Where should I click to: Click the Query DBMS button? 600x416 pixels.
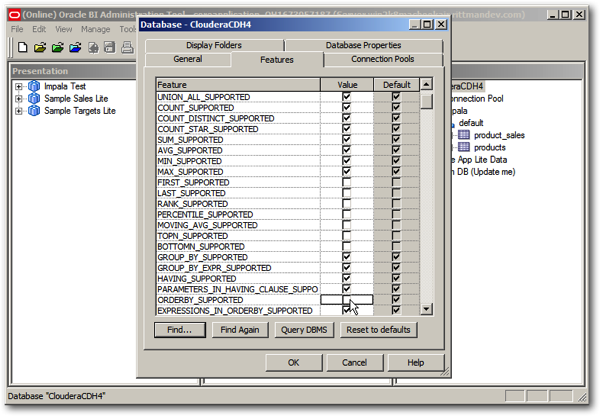[304, 330]
